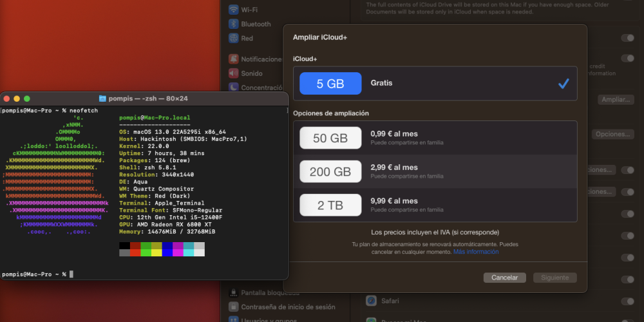Click 'Los precios incluyen el IVA' notice
This screenshot has width=644, height=322.
(x=435, y=232)
